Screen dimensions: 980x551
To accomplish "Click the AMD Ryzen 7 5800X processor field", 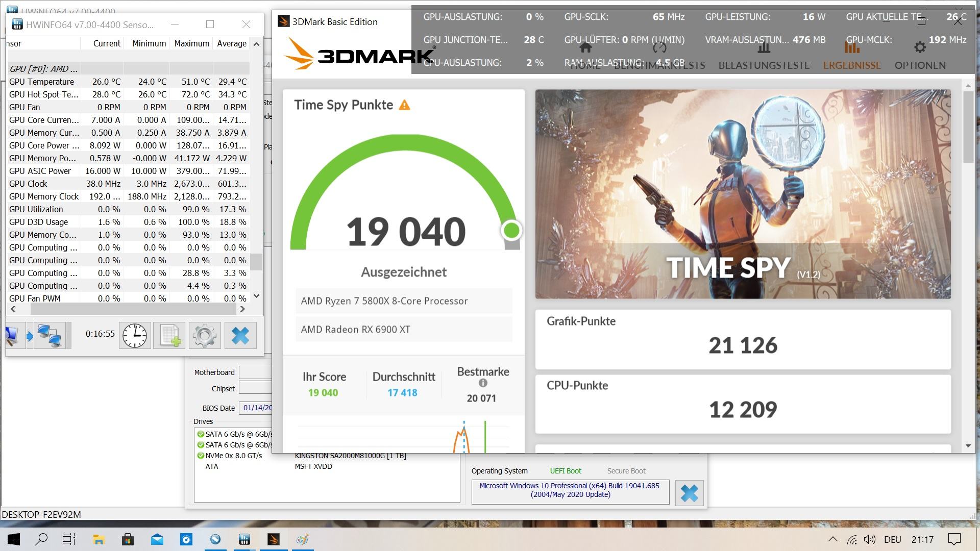I will (x=404, y=301).
